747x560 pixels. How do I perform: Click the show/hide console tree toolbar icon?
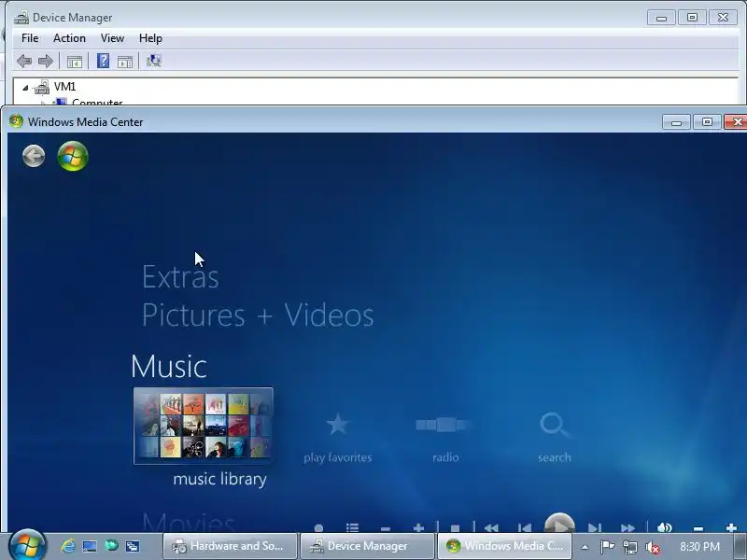point(75,62)
